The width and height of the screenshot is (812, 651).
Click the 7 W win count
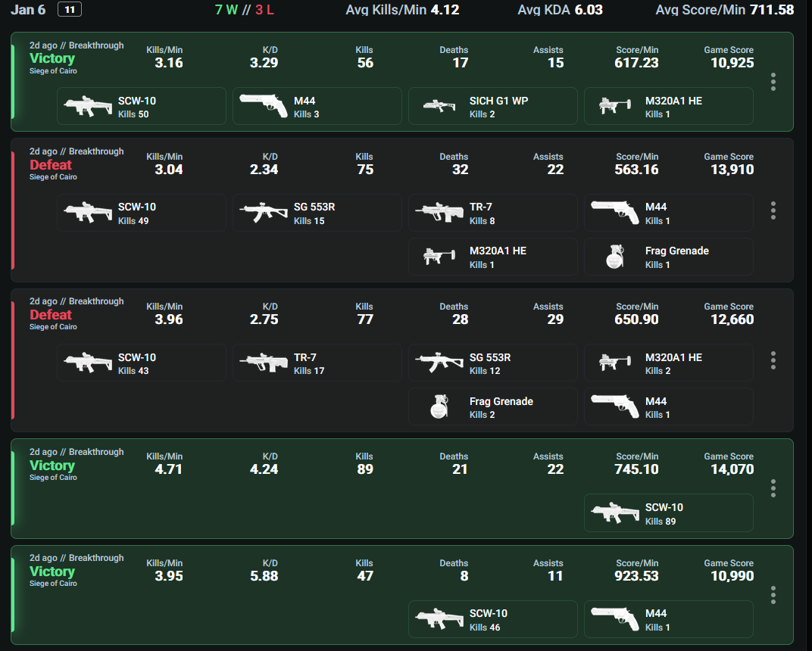tap(226, 10)
